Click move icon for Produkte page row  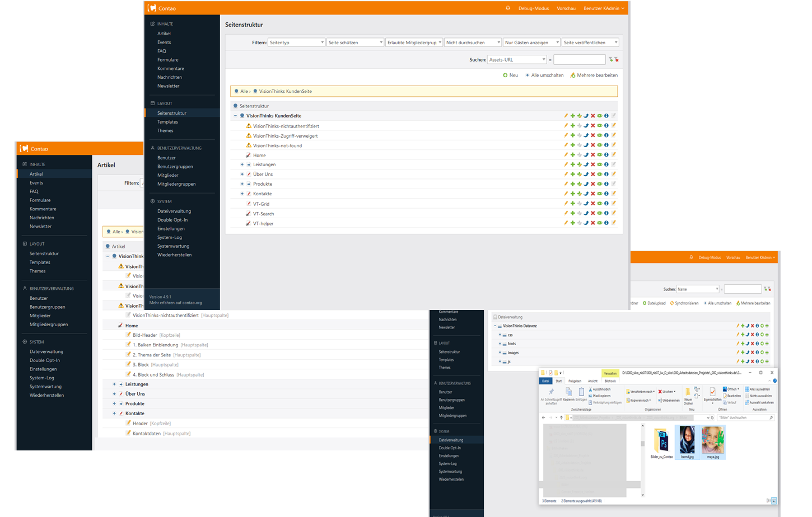point(586,184)
